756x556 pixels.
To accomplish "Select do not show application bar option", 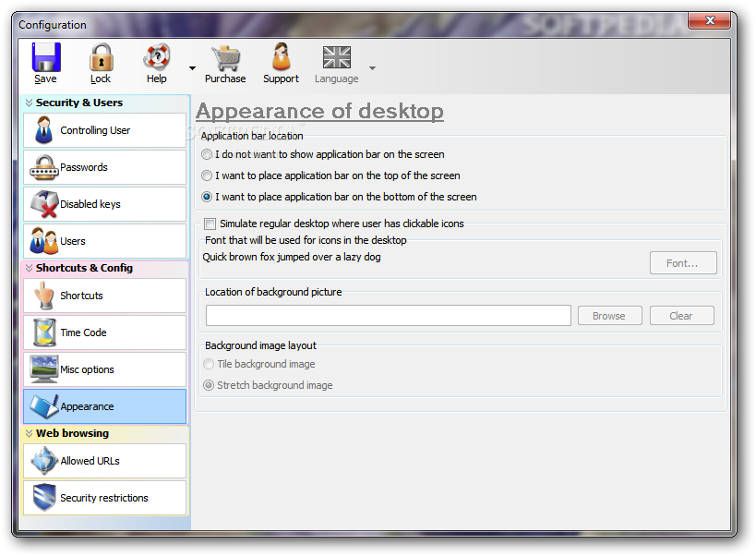I will click(x=207, y=154).
